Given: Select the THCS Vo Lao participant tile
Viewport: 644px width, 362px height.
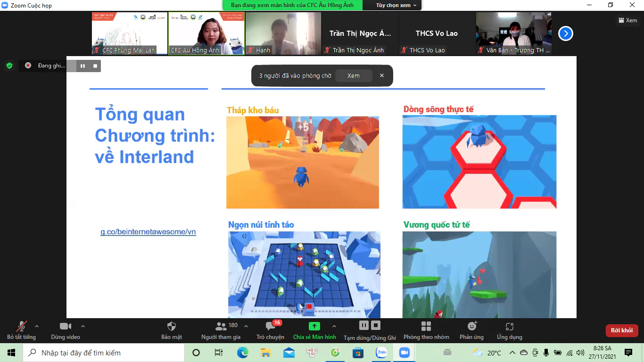Looking at the screenshot, I should tap(437, 33).
